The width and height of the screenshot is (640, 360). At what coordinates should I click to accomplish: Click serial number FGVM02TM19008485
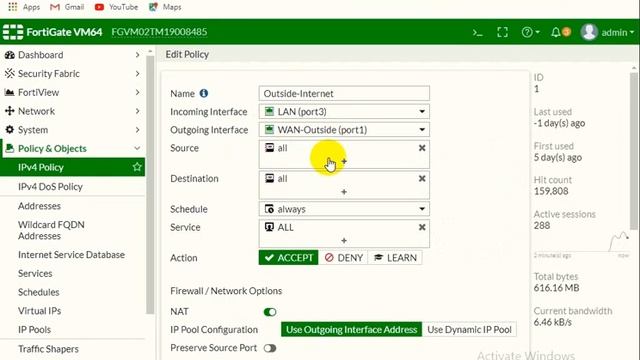coord(159,32)
